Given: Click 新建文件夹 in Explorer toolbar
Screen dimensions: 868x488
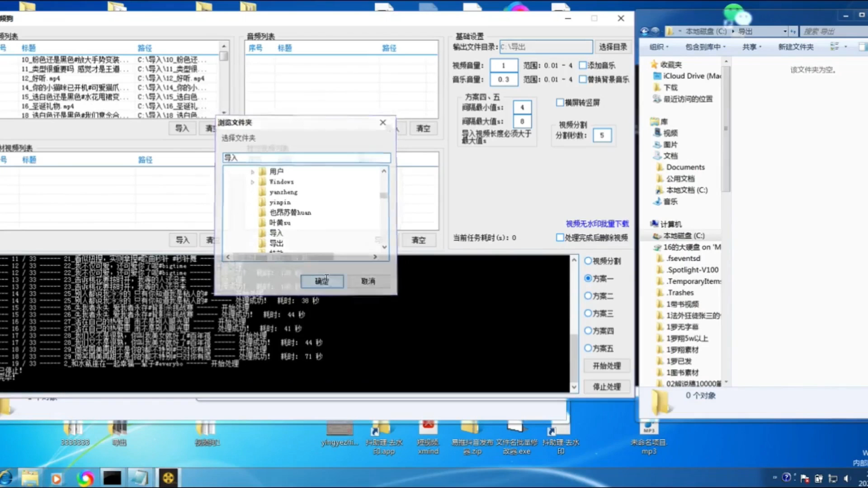Looking at the screenshot, I should pyautogui.click(x=796, y=47).
